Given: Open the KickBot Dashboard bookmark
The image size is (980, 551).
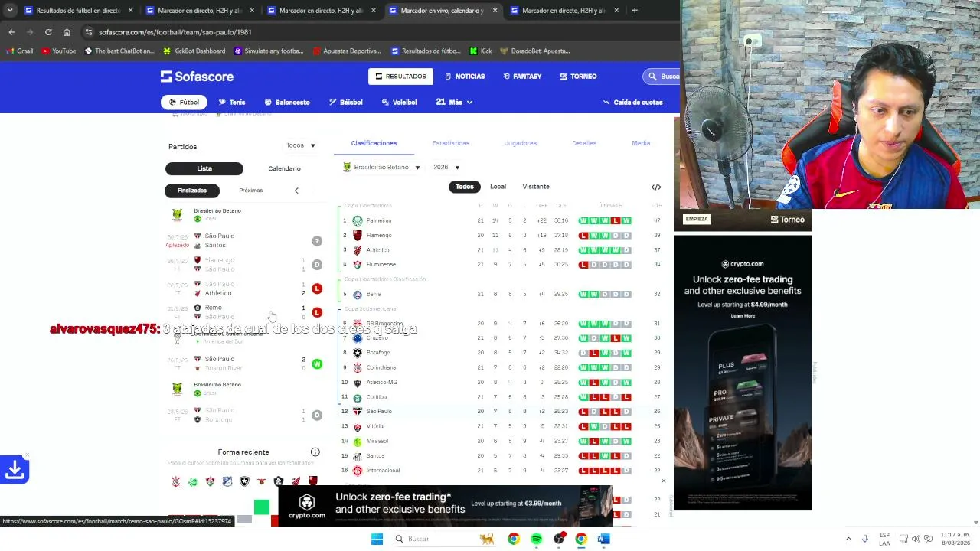Looking at the screenshot, I should tap(194, 51).
